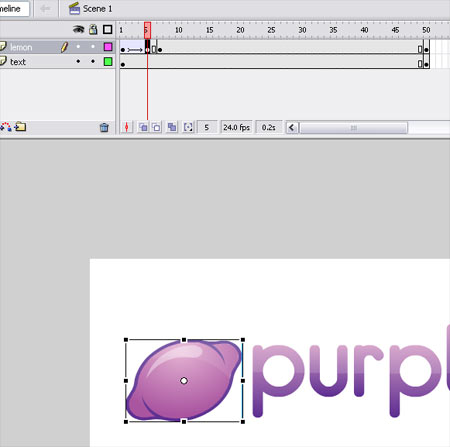Image resolution: width=450 pixels, height=447 pixels.
Task: Click right-middle transform handle of lemon
Action: (243, 381)
